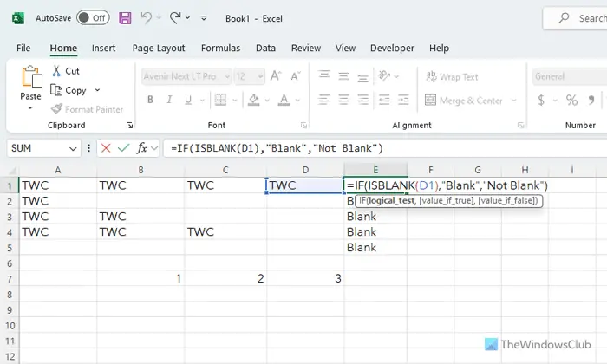Click the Percent Style icon
Viewport: 607px width, 364px height.
click(571, 101)
